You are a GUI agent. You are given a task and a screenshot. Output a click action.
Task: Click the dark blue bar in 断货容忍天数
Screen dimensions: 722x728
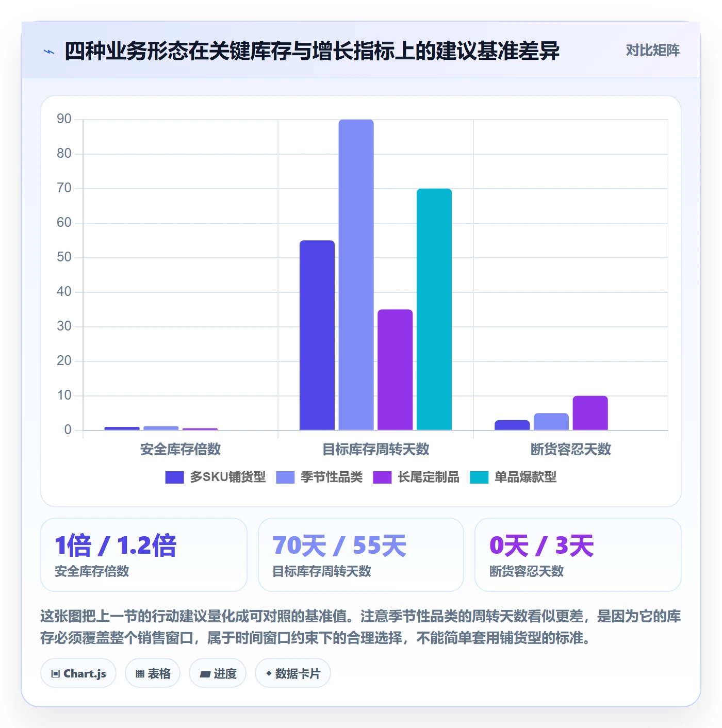[512, 425]
